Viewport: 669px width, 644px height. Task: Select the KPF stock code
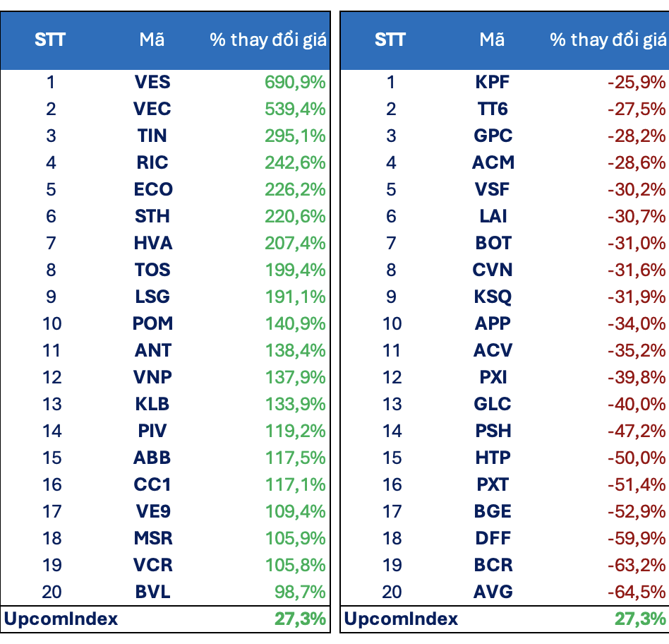point(493,82)
